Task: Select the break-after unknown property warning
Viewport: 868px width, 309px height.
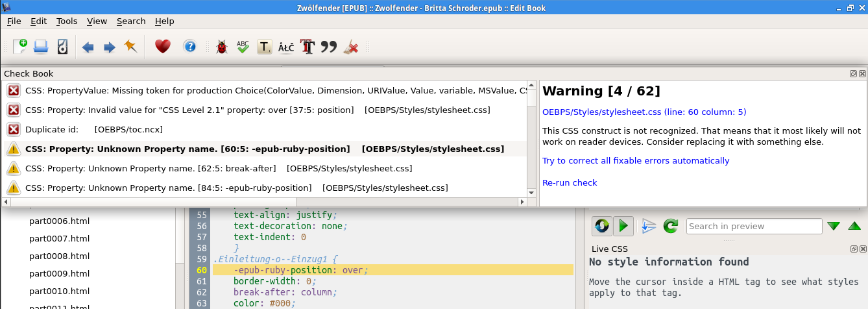Action: click(265, 168)
